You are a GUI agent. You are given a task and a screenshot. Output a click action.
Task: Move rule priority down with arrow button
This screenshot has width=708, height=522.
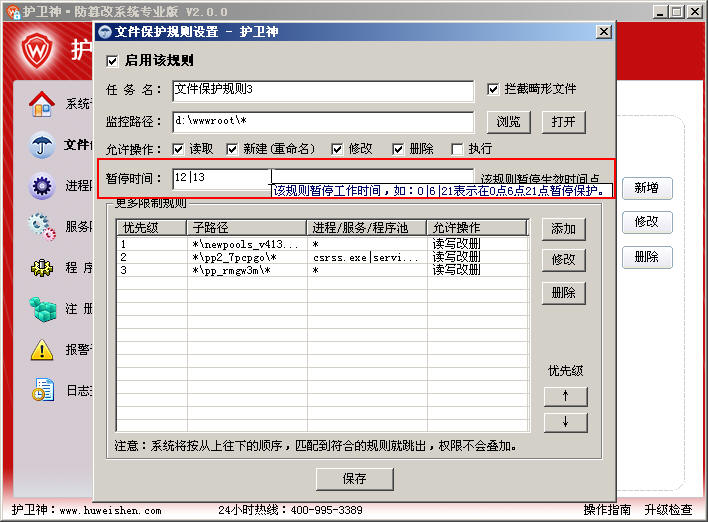(x=566, y=423)
